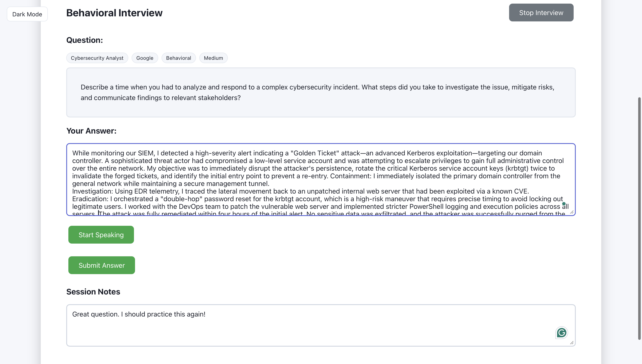Click the green Grammarly dot in answer box
The width and height of the screenshot is (642, 364).
[564, 204]
